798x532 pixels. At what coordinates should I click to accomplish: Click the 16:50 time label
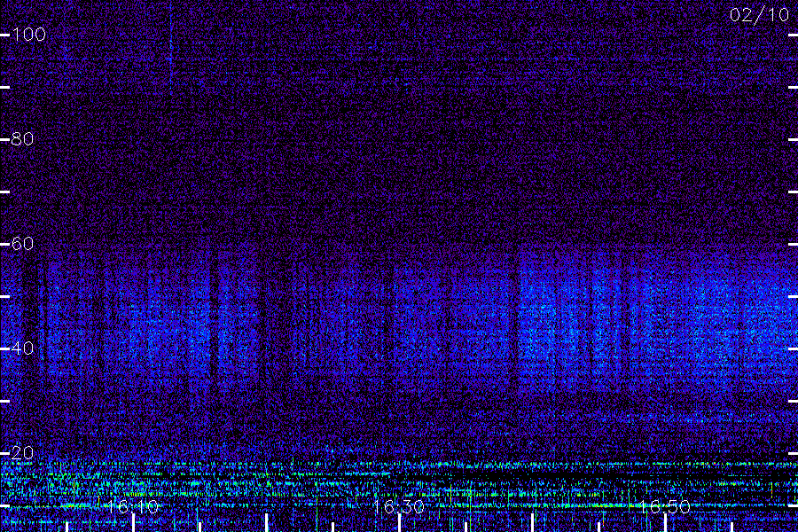(x=665, y=506)
